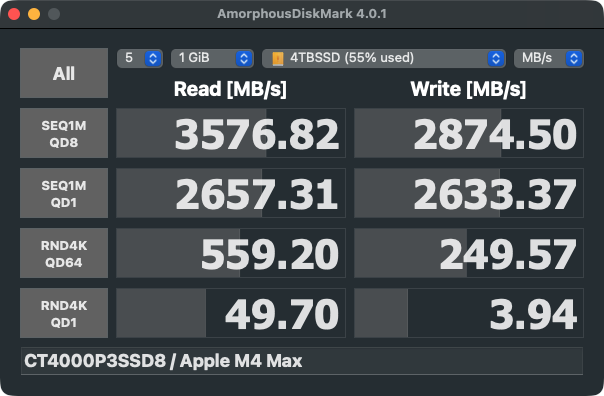This screenshot has width=604, height=396.
Task: Click the blue arrows on the MB/s selector
Action: [574, 59]
